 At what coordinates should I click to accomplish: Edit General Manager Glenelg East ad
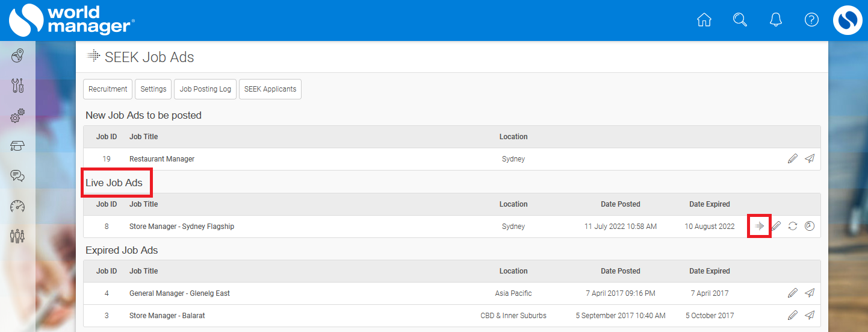[792, 293]
